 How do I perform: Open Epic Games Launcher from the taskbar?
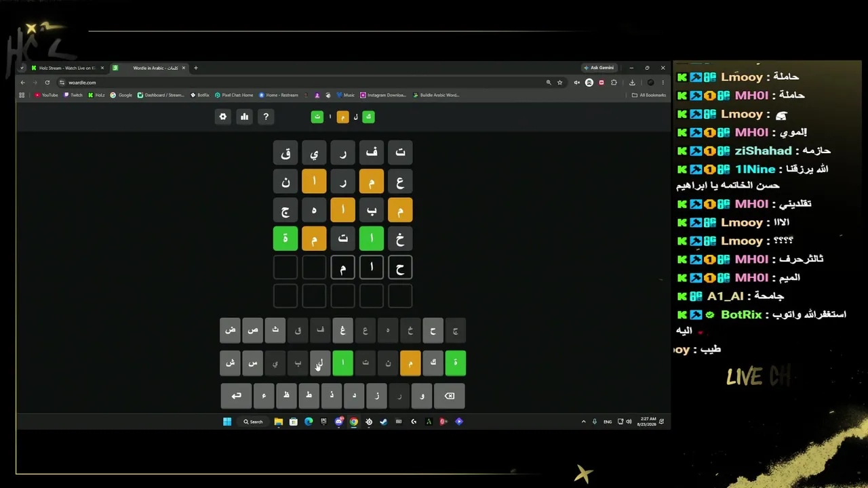(x=323, y=422)
